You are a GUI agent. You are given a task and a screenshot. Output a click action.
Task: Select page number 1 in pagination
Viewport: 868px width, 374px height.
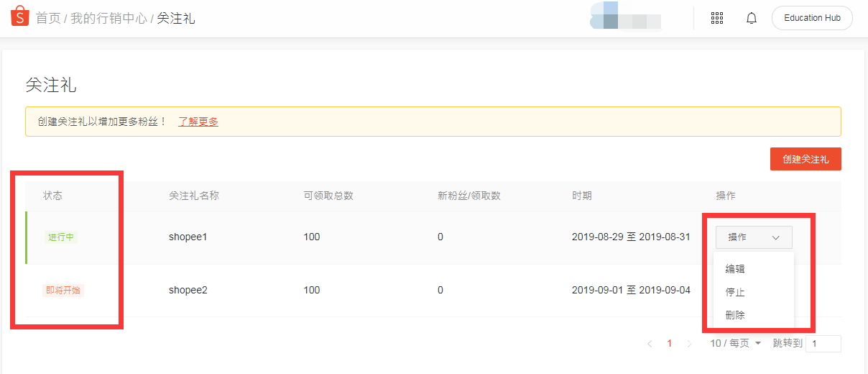(x=670, y=344)
